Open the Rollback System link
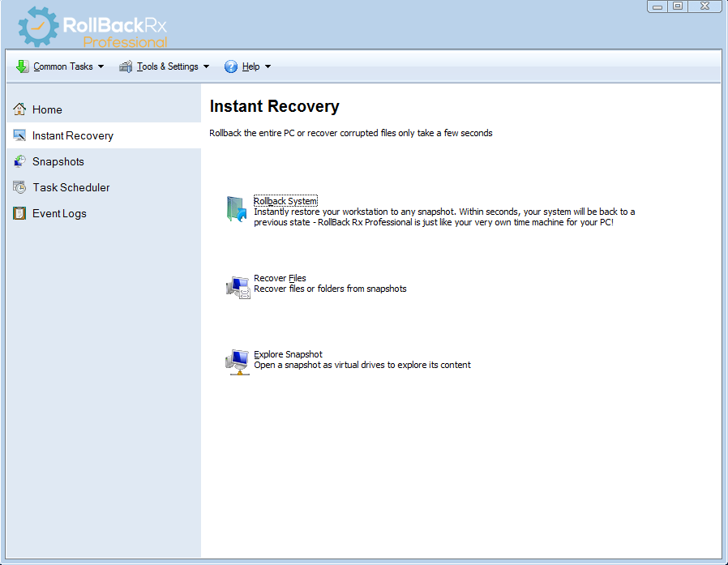 (x=285, y=200)
